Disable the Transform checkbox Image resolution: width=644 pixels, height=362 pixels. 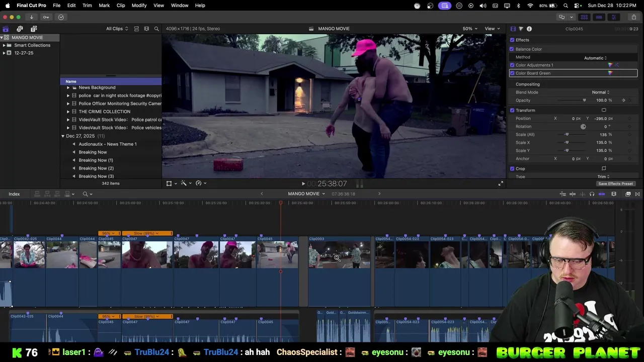(512, 110)
